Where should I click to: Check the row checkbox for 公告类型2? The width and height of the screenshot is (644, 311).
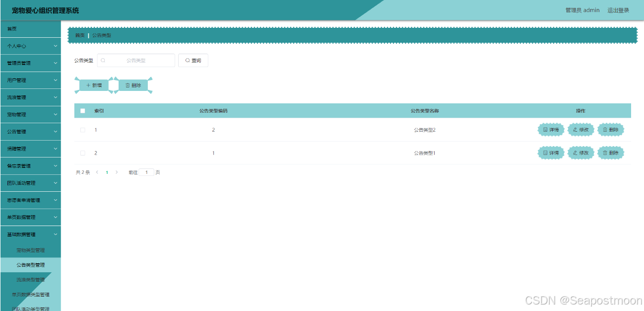[83, 130]
